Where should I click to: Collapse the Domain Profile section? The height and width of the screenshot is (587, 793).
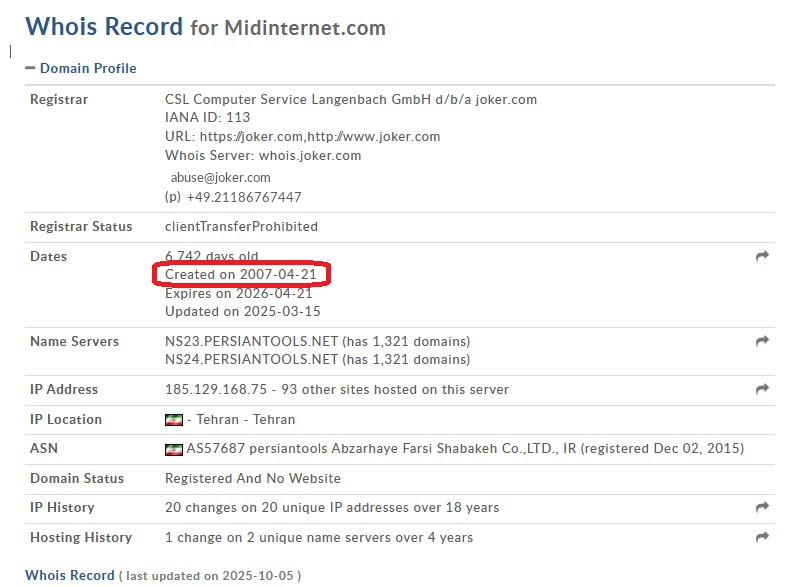[x=87, y=68]
